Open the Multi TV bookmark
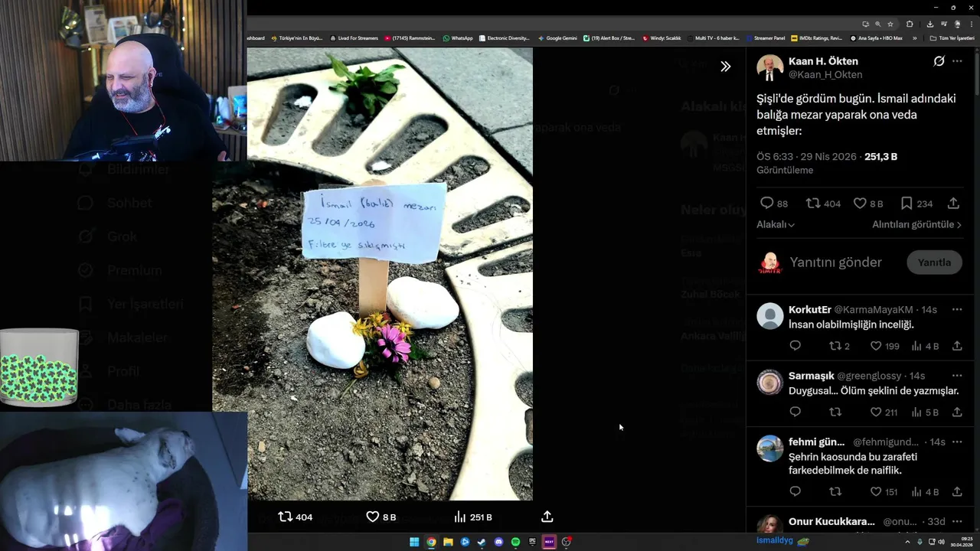Screen dimensions: 980x551 [713, 38]
